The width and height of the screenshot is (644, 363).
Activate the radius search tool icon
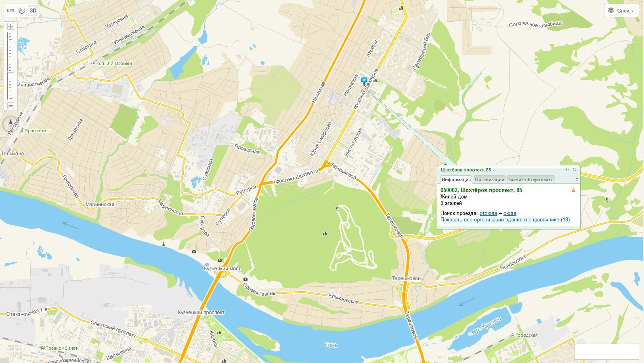click(x=22, y=10)
